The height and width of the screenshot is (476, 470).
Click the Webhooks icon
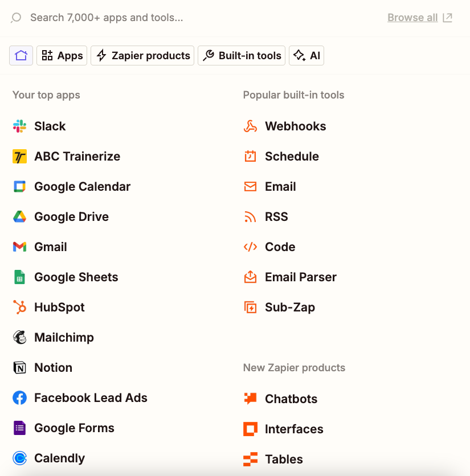250,126
